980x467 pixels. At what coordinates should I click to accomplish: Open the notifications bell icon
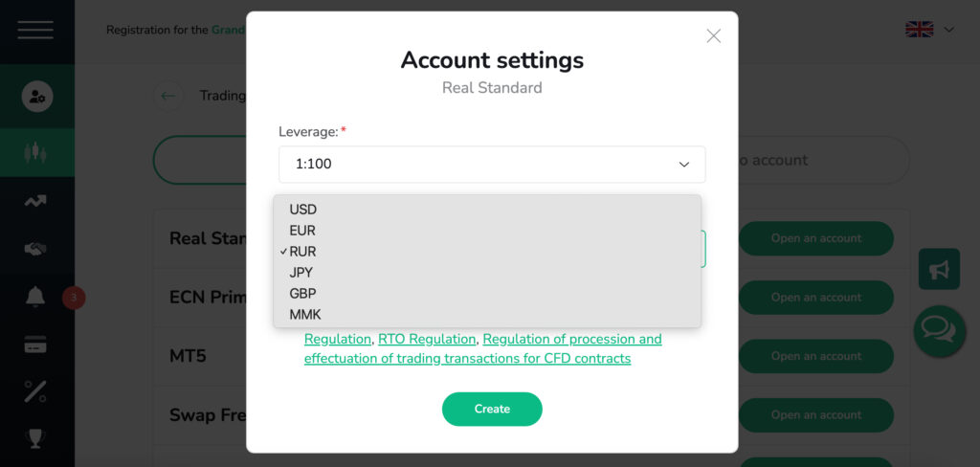click(x=36, y=297)
